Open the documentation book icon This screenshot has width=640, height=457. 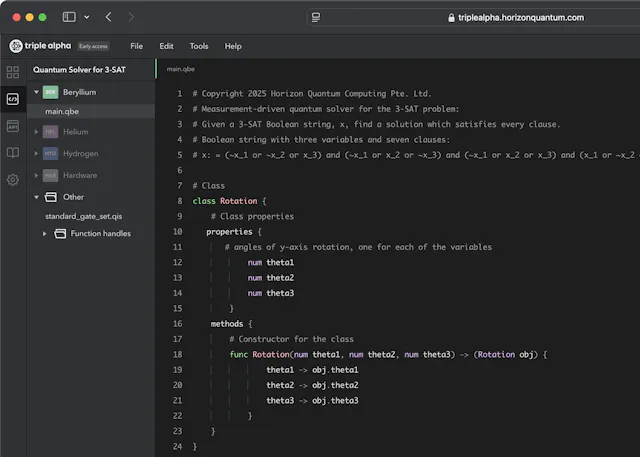pyautogui.click(x=13, y=153)
